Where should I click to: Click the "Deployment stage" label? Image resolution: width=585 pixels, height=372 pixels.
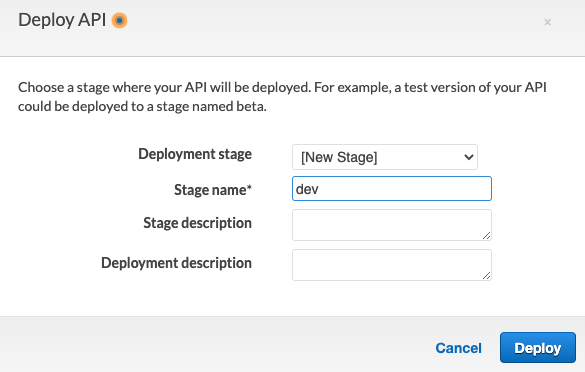pyautogui.click(x=195, y=154)
